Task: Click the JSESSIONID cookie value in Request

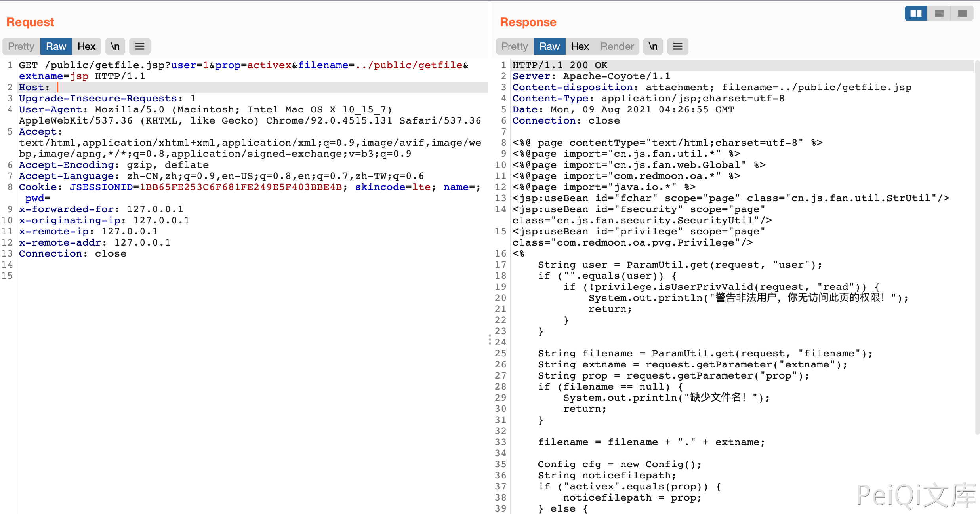Action: [x=240, y=187]
